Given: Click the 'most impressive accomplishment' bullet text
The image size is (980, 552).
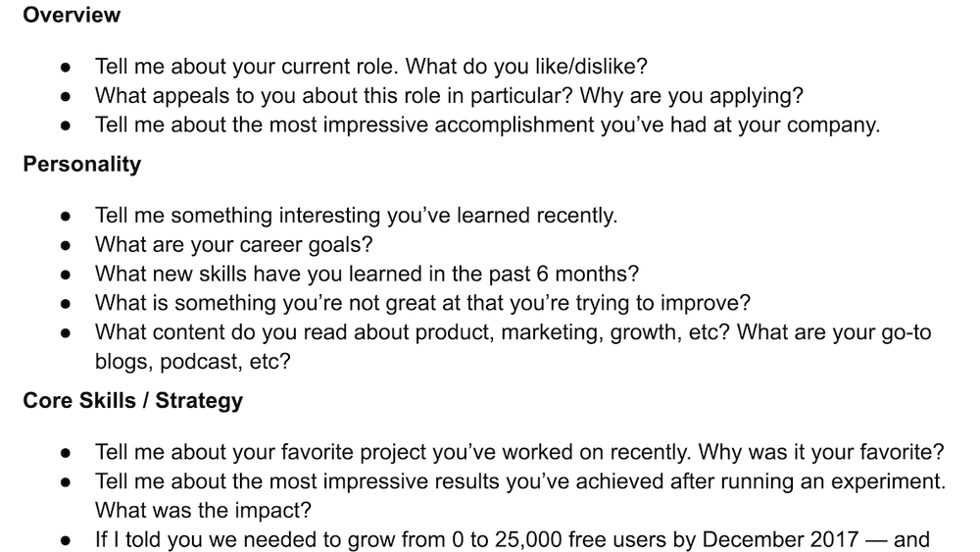Looking at the screenshot, I should coord(487,125).
